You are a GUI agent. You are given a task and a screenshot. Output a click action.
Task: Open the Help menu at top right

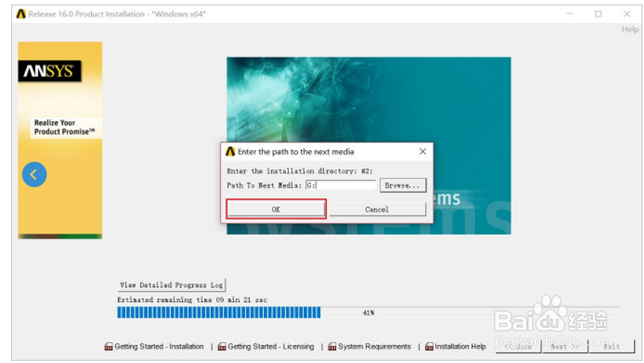pos(630,30)
